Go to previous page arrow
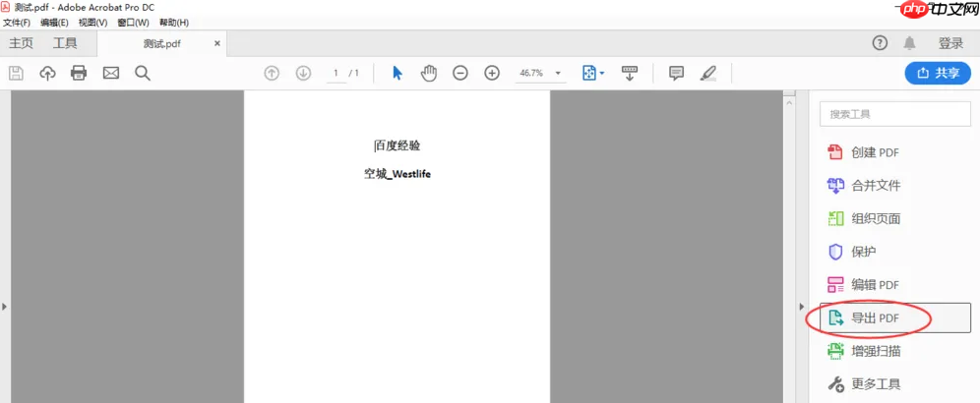This screenshot has width=980, height=403. (x=272, y=73)
